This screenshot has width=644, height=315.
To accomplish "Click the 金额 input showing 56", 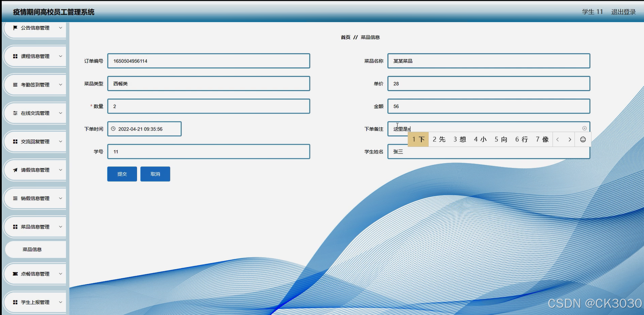I will 489,106.
